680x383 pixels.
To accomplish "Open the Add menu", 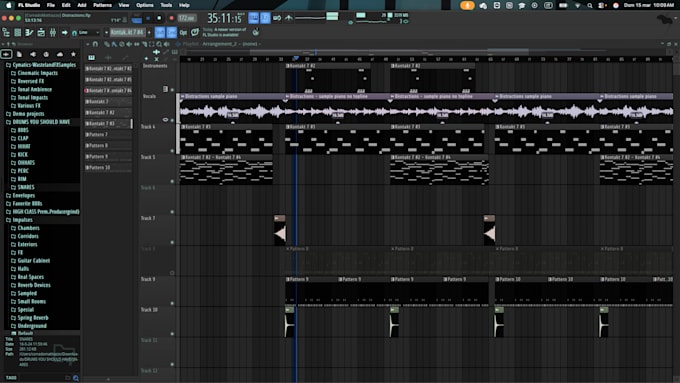I will [x=82, y=5].
